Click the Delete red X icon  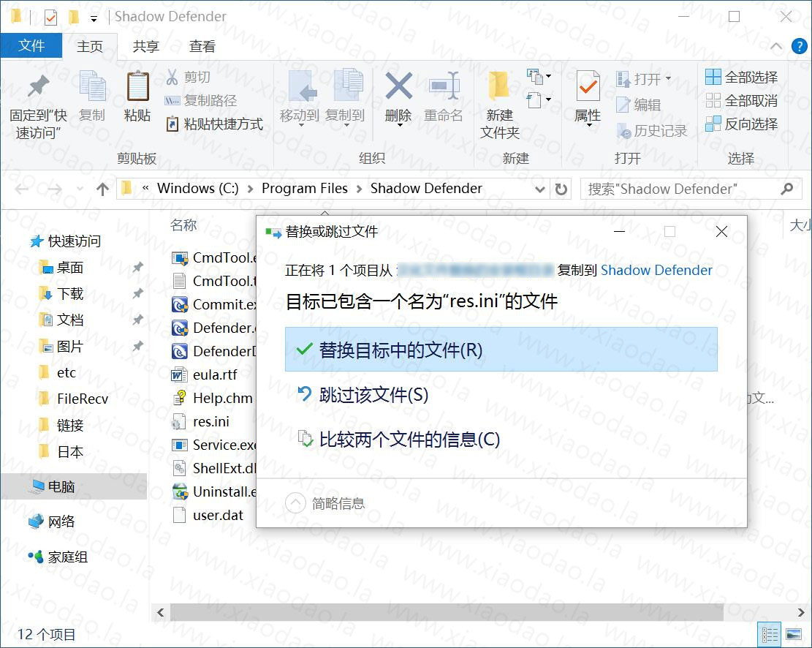click(x=399, y=86)
